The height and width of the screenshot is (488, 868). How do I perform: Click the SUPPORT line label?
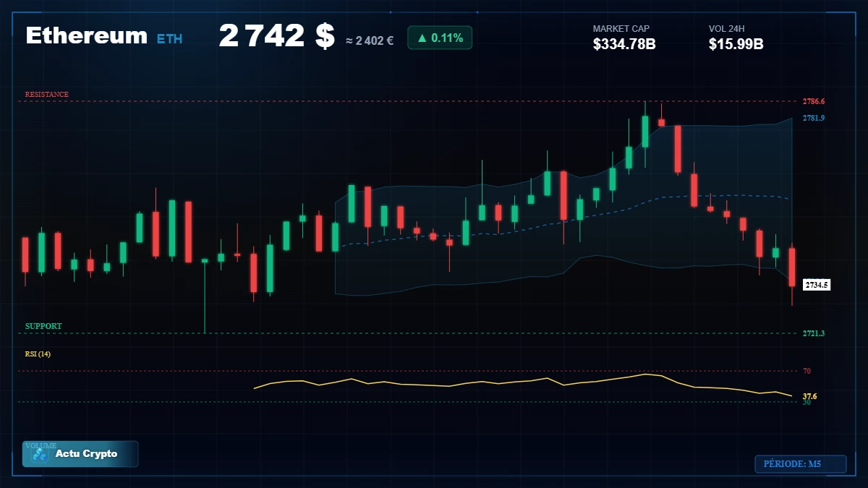43,326
